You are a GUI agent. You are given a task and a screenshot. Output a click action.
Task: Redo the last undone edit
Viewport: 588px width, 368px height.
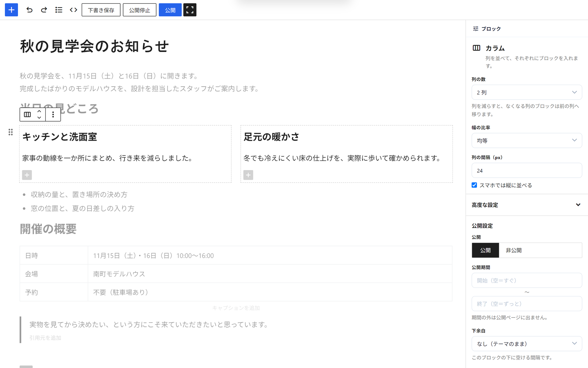coord(44,10)
